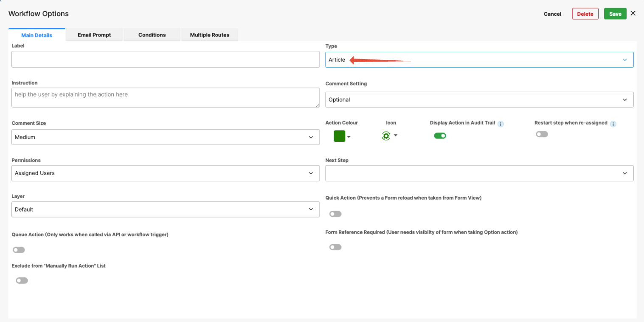
Task: Click into the Label input field
Action: tap(166, 59)
